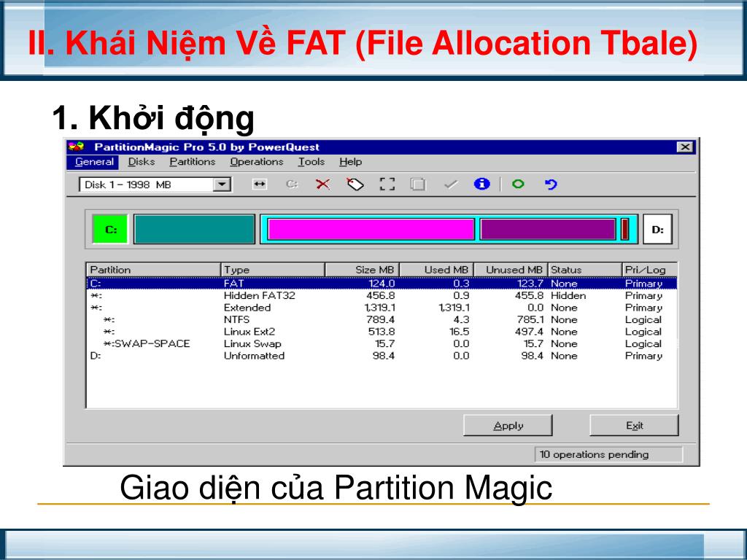Click the Resize/Move partition arrow icon
The image size is (747, 560).
pos(260,184)
